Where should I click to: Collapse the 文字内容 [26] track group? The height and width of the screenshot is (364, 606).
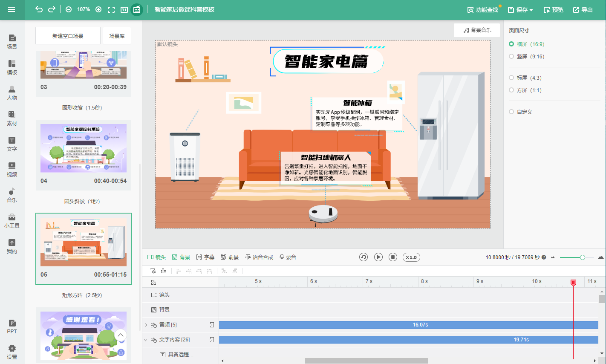(146, 340)
